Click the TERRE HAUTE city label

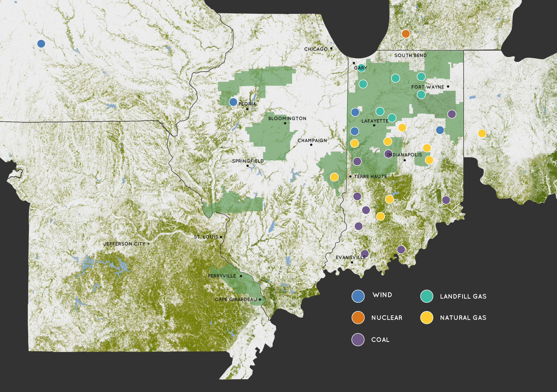tap(371, 176)
